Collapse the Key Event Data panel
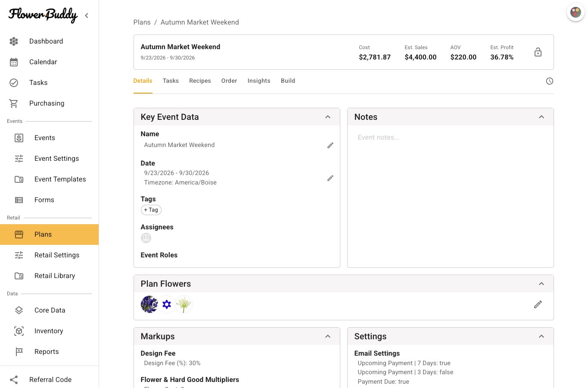Image resolution: width=588 pixels, height=388 pixels. 328,117
